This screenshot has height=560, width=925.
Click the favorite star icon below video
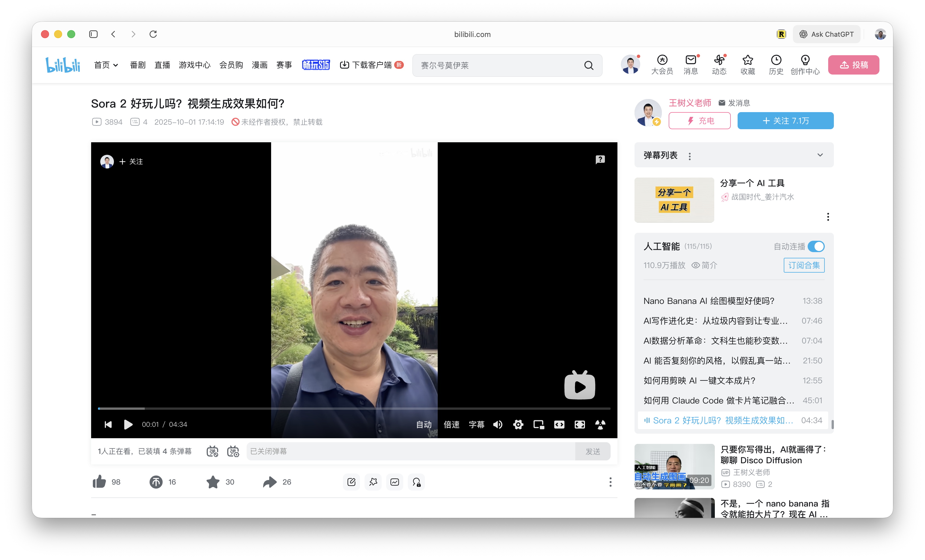point(213,482)
